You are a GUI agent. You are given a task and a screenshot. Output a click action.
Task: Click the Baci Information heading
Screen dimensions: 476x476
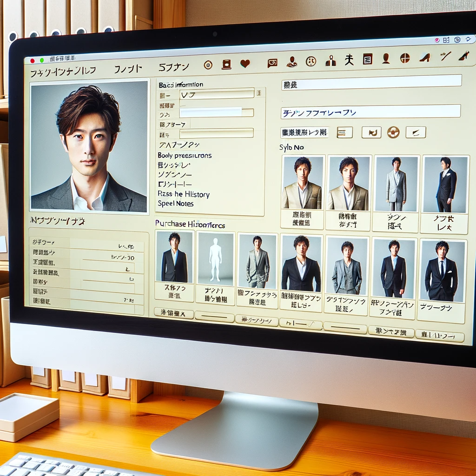coord(181,85)
